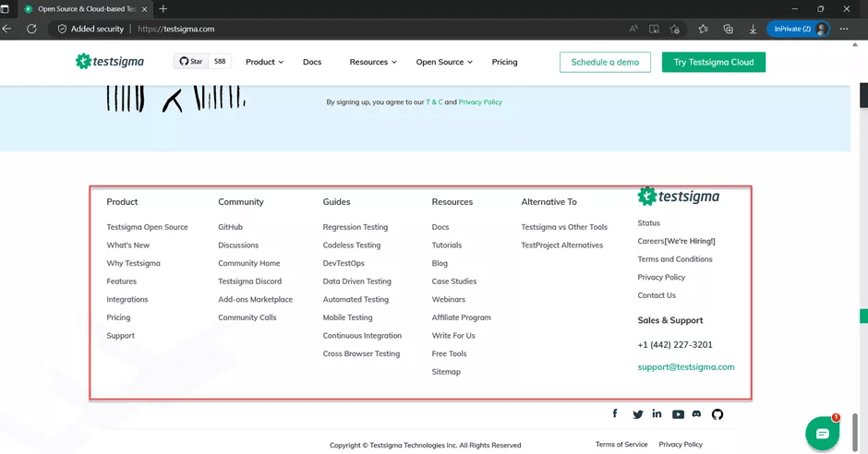868x454 pixels.
Task: Open a new browser tab
Action: (x=163, y=9)
